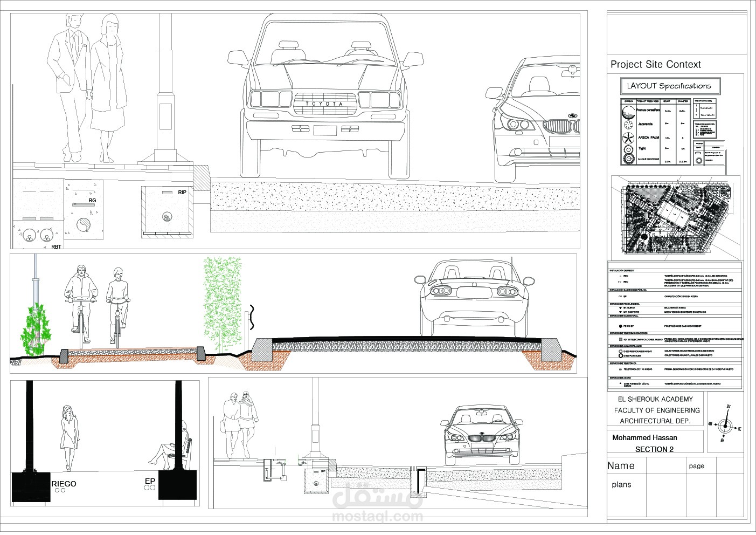Click the RIEGO label

click(64, 484)
